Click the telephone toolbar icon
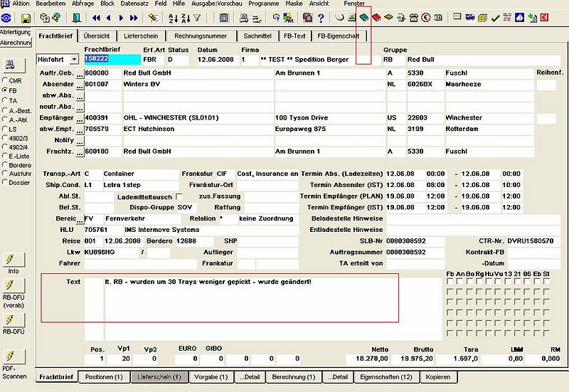The width and height of the screenshot is (569, 392). click(x=414, y=18)
